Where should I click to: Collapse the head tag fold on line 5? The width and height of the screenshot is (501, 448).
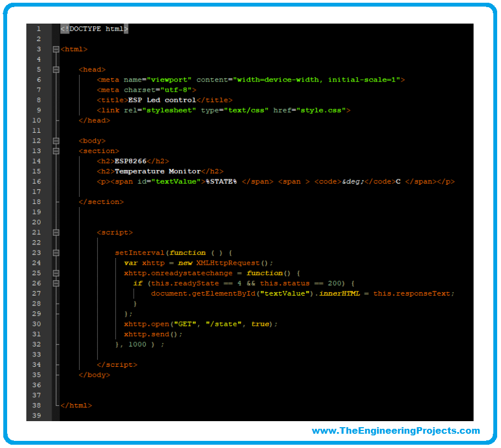pos(56,70)
